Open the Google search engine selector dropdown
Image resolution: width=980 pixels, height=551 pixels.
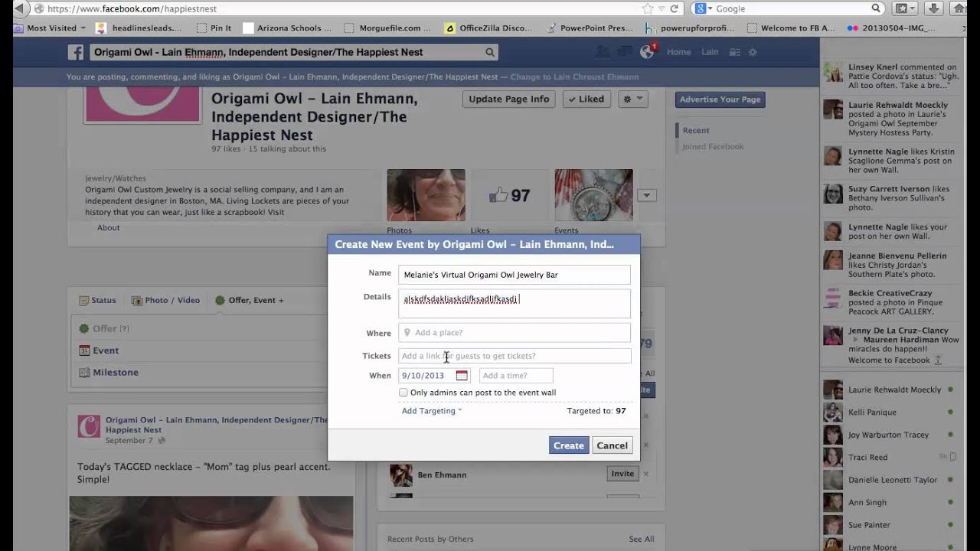[x=702, y=8]
